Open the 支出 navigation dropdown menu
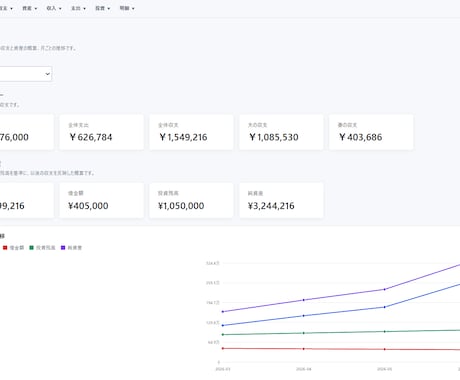The height and width of the screenshot is (380, 460). pos(78,8)
